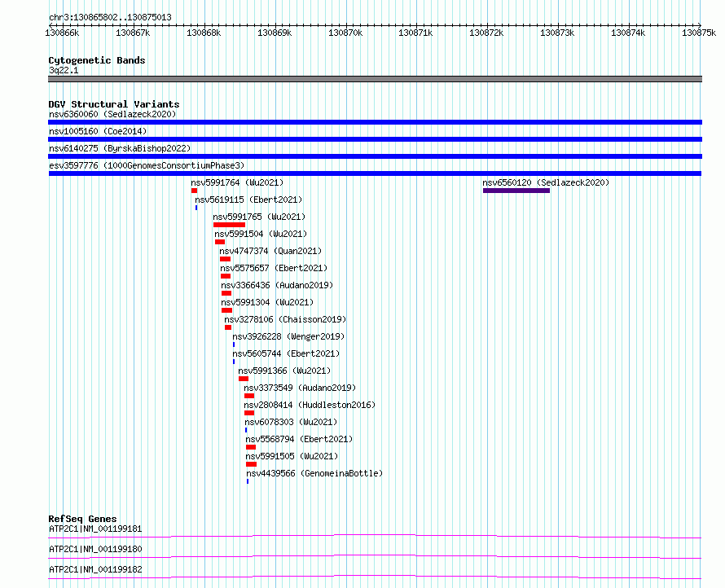The image size is (725, 588).
Task: Click the nsv6078303 (Wu2021) blue tick
Action: tap(246, 430)
